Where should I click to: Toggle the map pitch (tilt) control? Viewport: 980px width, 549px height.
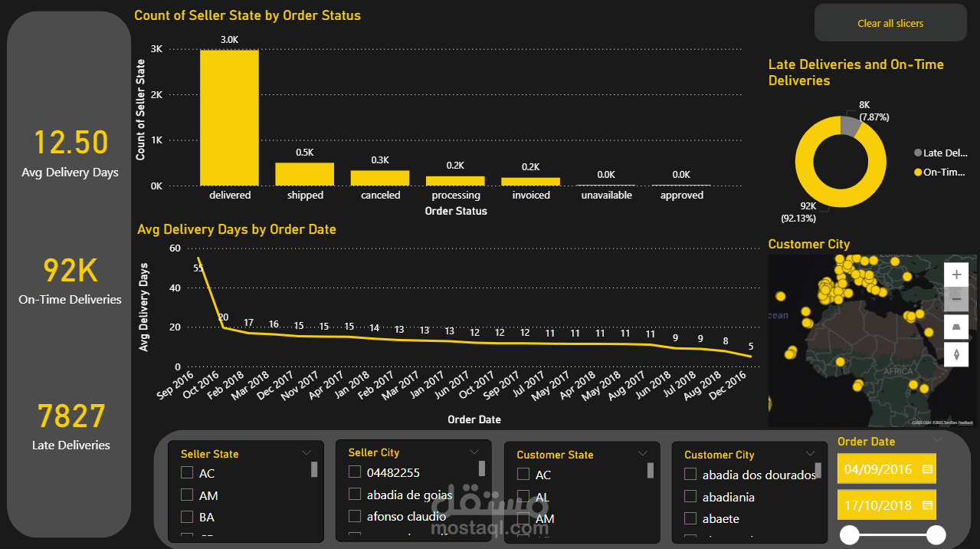coord(956,327)
